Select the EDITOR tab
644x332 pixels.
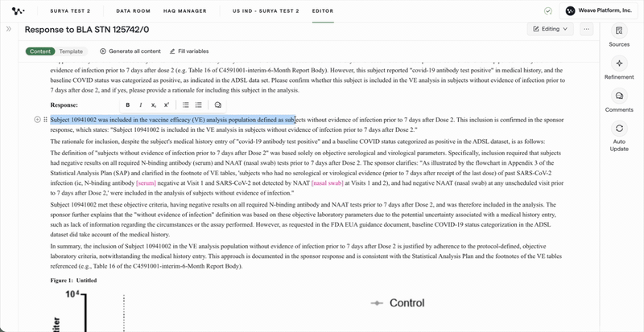[323, 11]
